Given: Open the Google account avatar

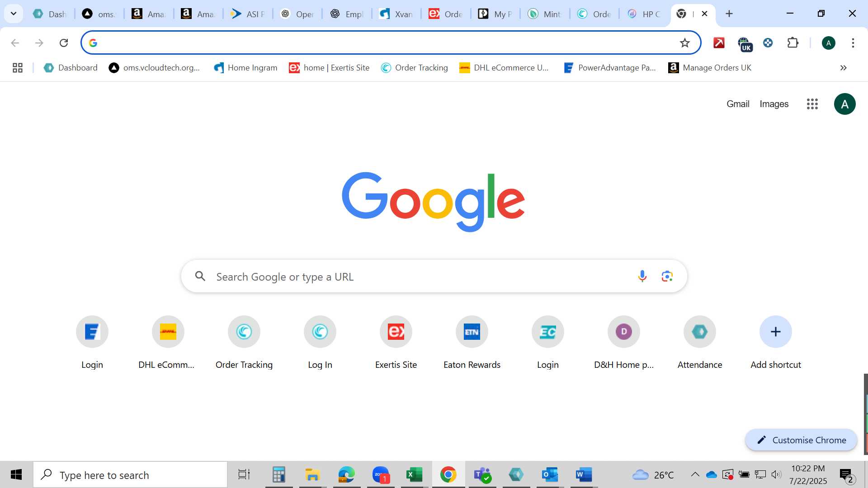Looking at the screenshot, I should [844, 104].
